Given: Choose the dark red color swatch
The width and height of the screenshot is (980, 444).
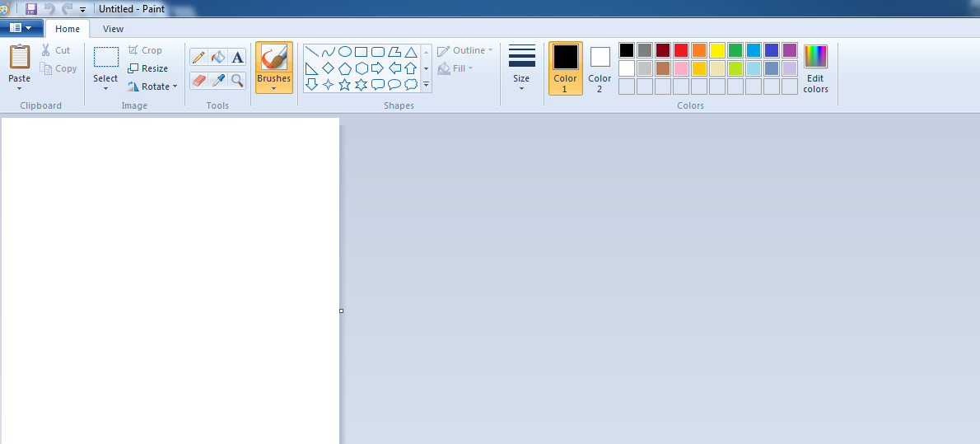Looking at the screenshot, I should (x=663, y=50).
